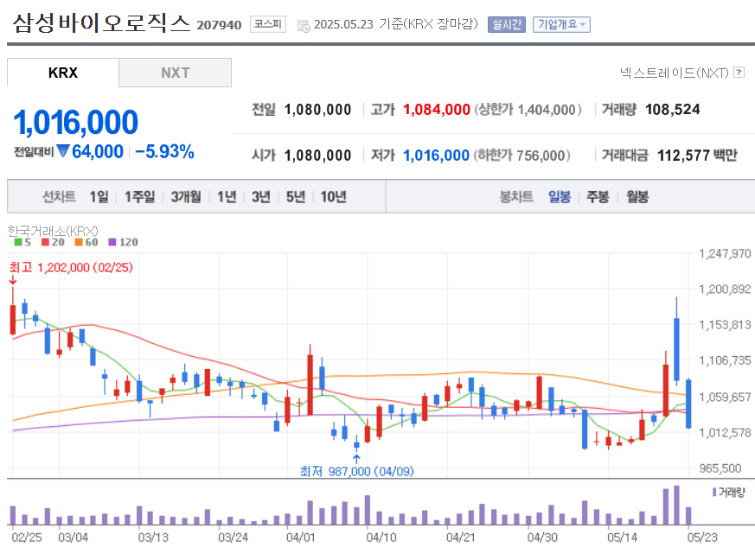The width and height of the screenshot is (755, 560).
Task: Click the upper limit 상한가 1,404,000 text
Action: [528, 110]
